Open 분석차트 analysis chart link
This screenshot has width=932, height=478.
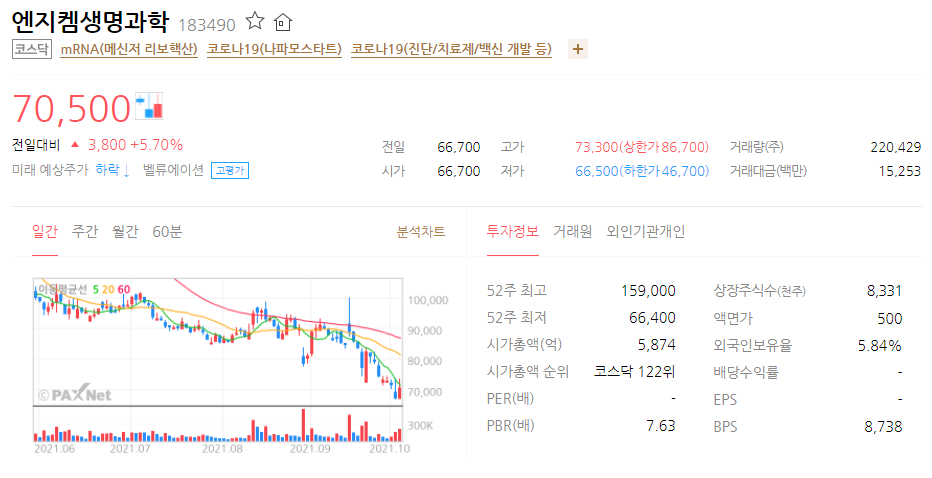tap(421, 231)
